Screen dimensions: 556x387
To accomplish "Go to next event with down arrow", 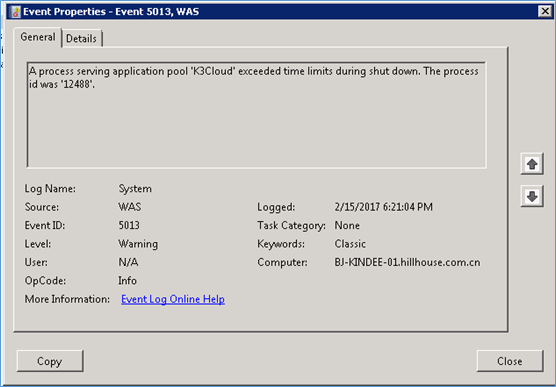I will pos(532,196).
